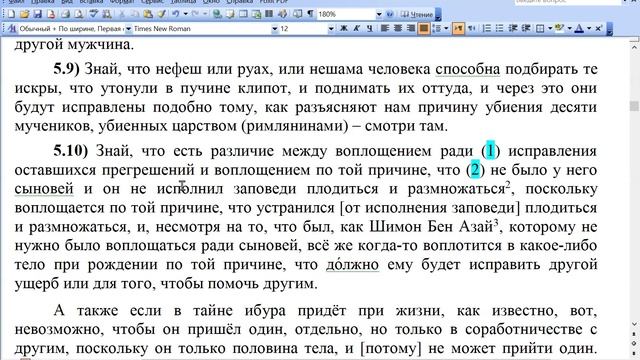This screenshot has height=360, width=640.
Task: Click the scrollbar up arrow
Action: coord(634,48)
